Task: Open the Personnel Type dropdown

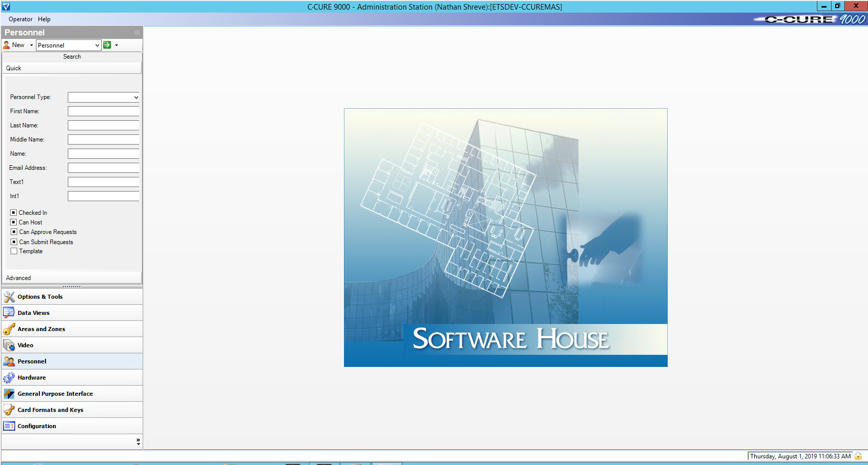Action: click(x=136, y=97)
